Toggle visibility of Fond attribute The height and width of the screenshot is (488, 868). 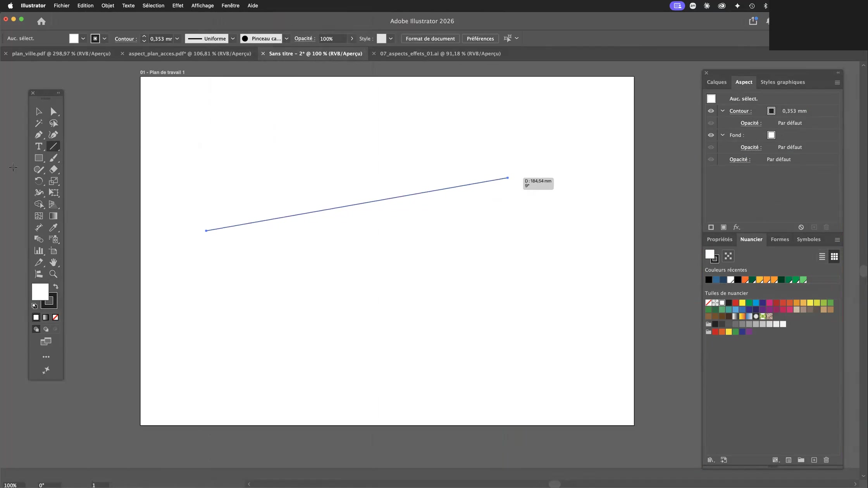pyautogui.click(x=711, y=135)
